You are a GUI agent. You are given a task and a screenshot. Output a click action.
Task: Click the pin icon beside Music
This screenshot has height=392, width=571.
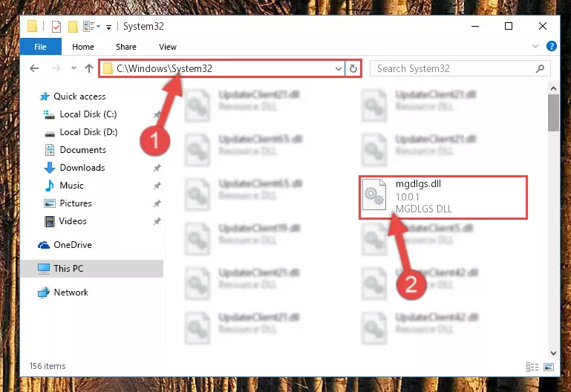(x=157, y=186)
